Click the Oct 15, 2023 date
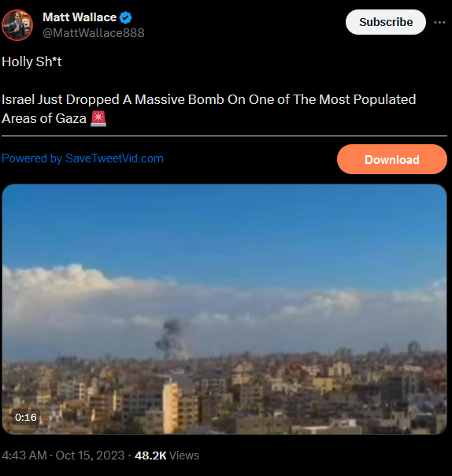This screenshot has width=452, height=476. [x=90, y=456]
